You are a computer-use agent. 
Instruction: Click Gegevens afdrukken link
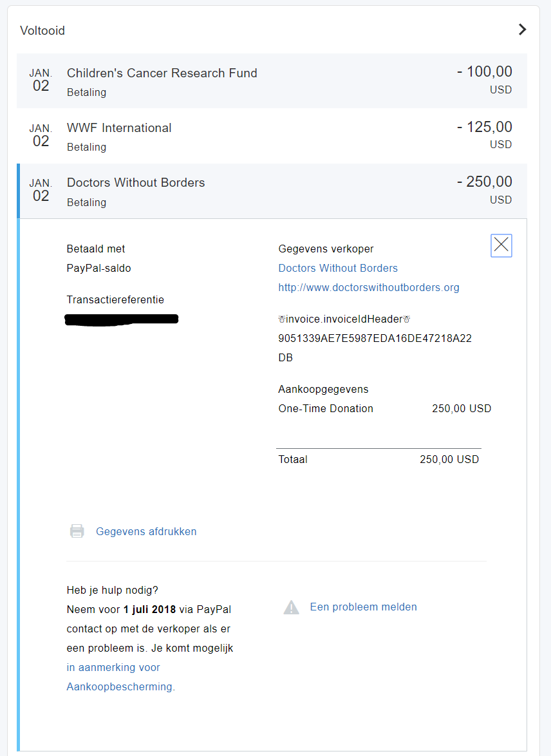[x=146, y=531]
